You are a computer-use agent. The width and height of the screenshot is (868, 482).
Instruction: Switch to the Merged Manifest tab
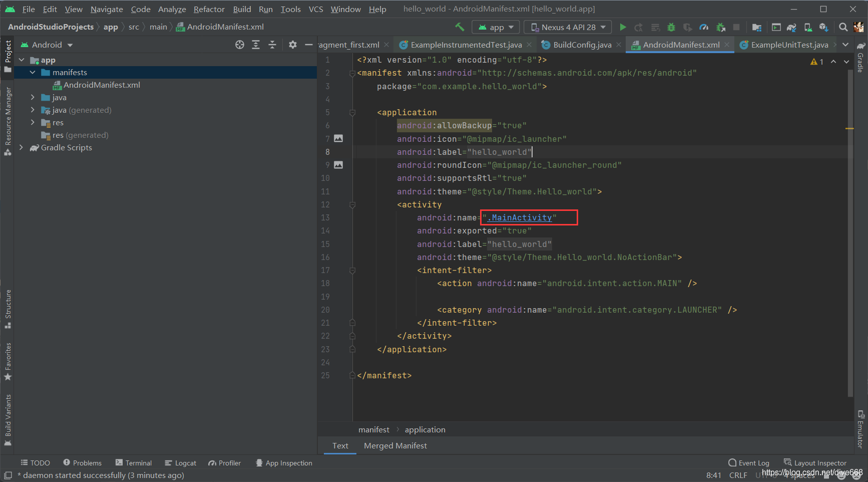[x=395, y=445]
